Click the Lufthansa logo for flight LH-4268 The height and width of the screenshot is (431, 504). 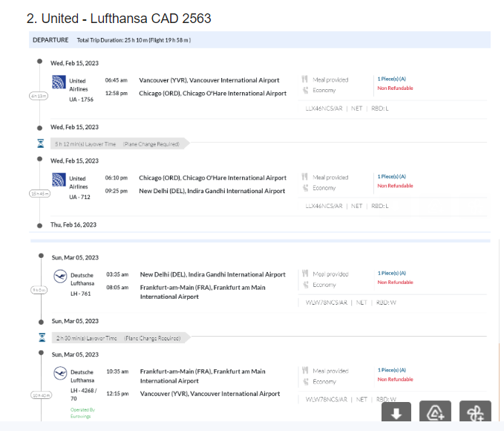click(x=60, y=374)
